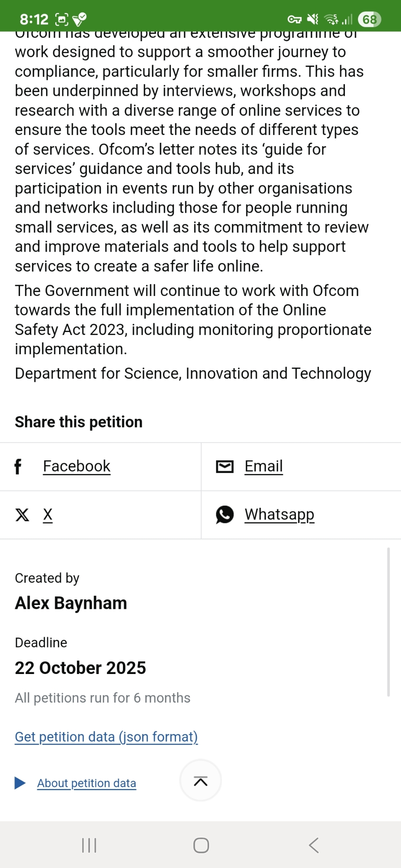Screen dimensions: 401x868
Task: Open Get petition data json link
Action: (106, 736)
